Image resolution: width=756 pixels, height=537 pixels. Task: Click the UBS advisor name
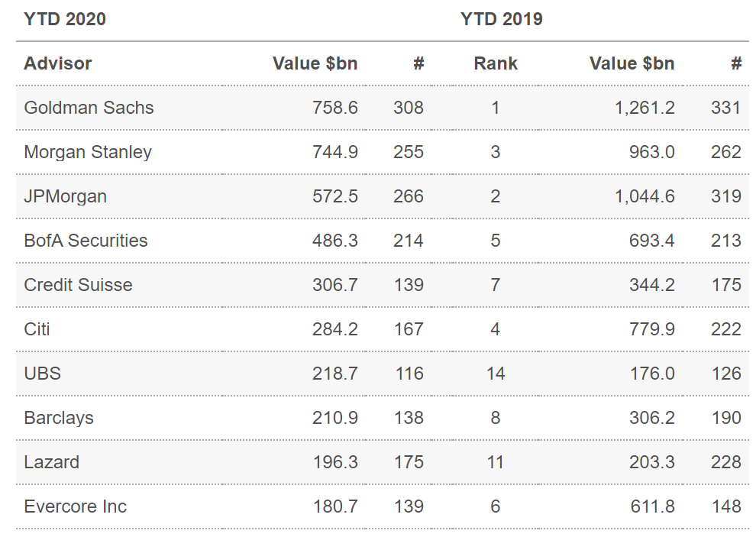click(x=42, y=374)
